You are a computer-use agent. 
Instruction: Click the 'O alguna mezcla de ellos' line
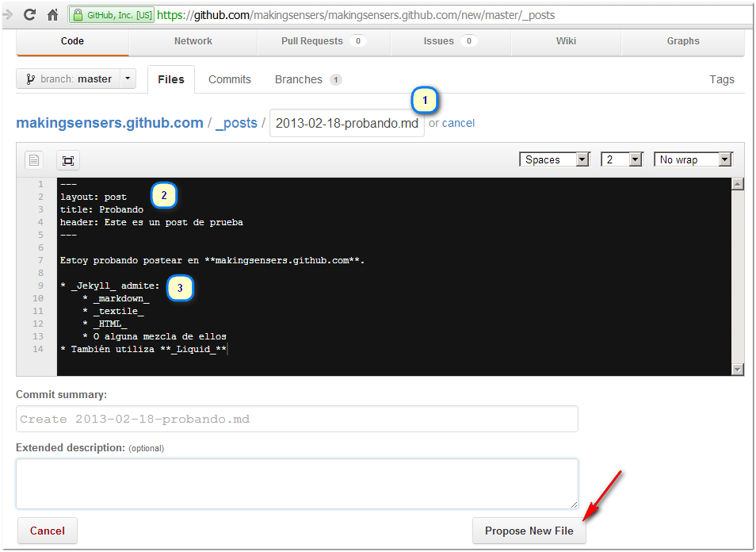pos(155,336)
